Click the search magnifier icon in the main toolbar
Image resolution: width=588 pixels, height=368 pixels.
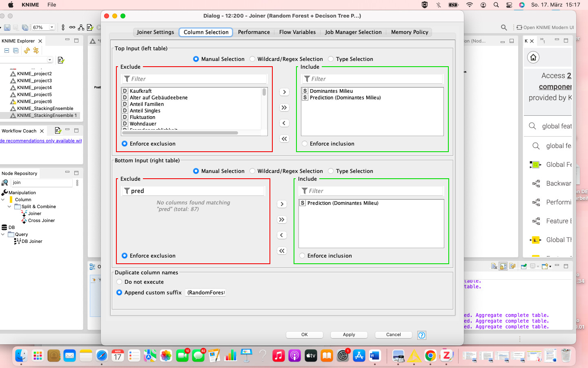coord(504,27)
